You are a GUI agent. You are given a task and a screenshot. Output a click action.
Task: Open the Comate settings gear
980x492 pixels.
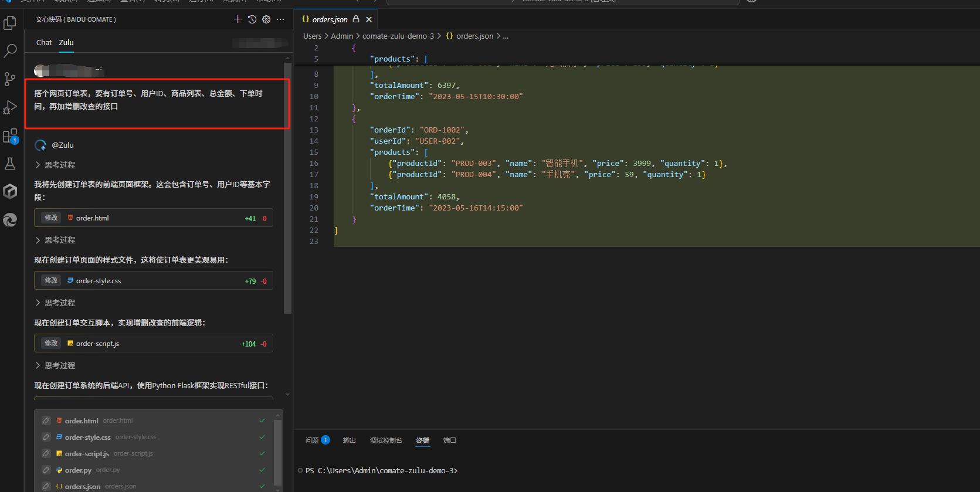tap(266, 19)
